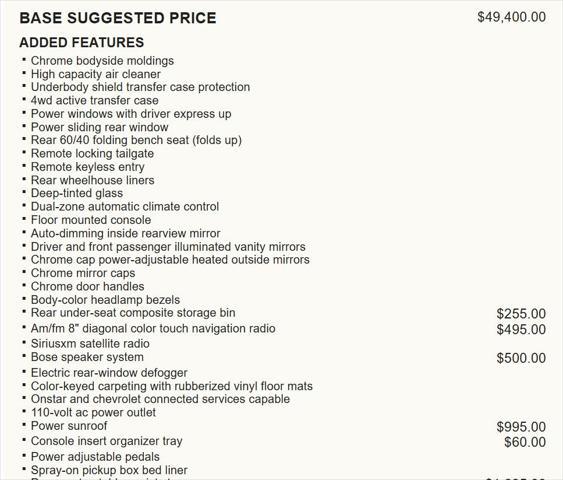
Task: Click Remote locking tailgate feature
Action: click(92, 154)
